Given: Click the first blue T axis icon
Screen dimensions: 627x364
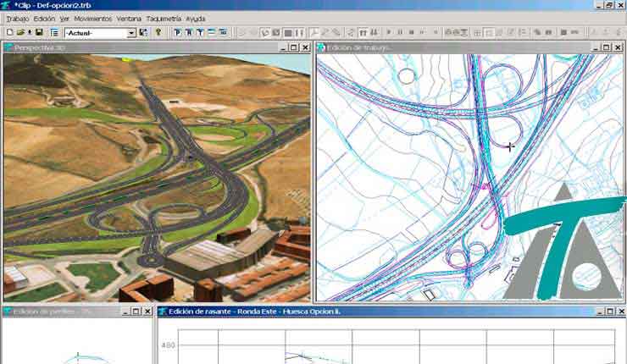Looking at the screenshot, I should (x=178, y=32).
